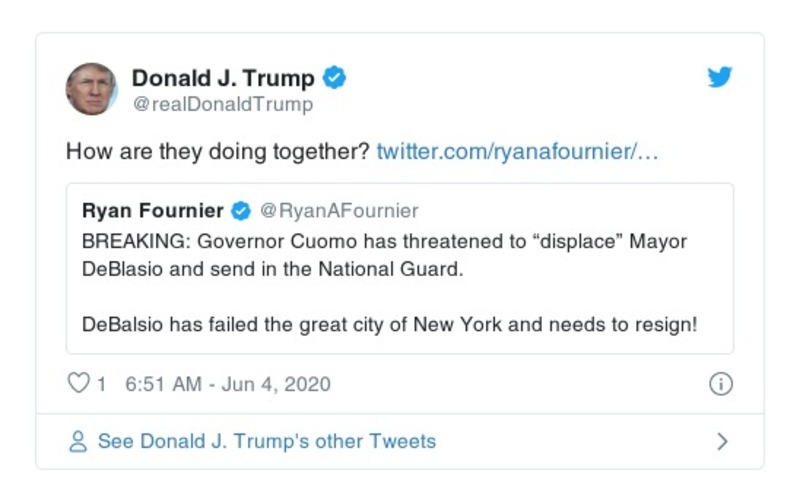The height and width of the screenshot is (502, 800).
Task: Click See Donald J. Trump's other Tweets
Action: tap(266, 441)
